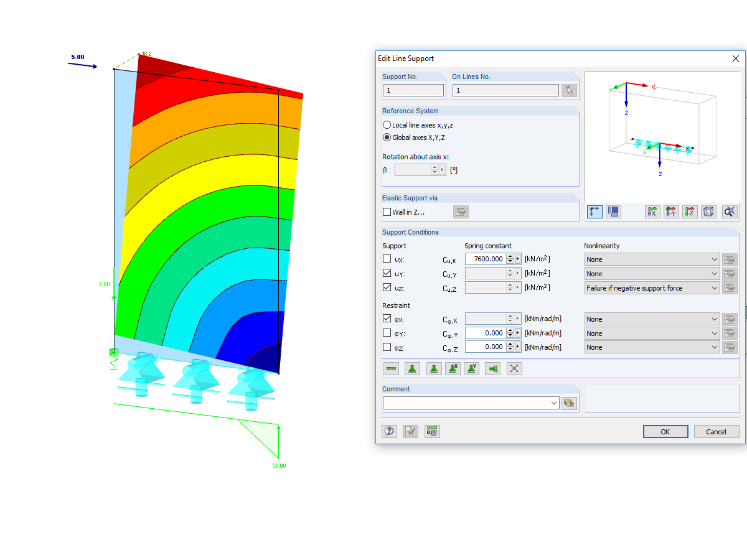Viewport: 747px width, 560px height.
Task: Dismiss the dialog via Cancel
Action: [x=716, y=431]
